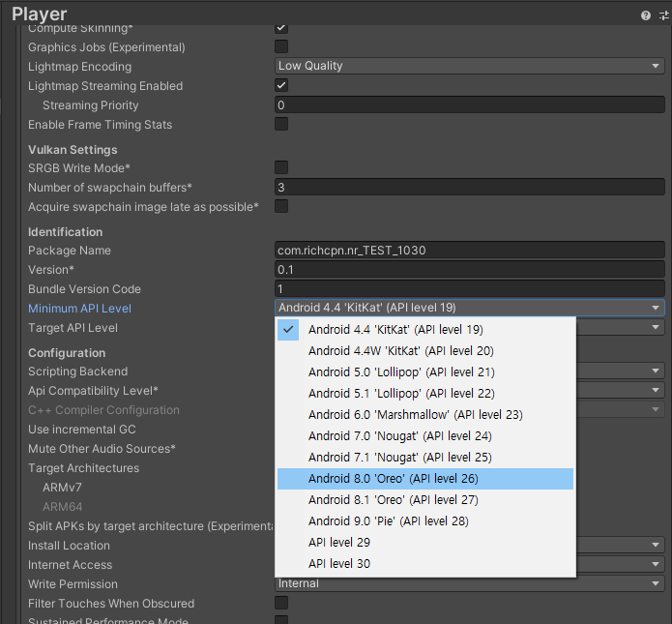Choose Android 9.0 'Pie' (API level 28)
Screen dimensions: 672x624
coord(425,521)
